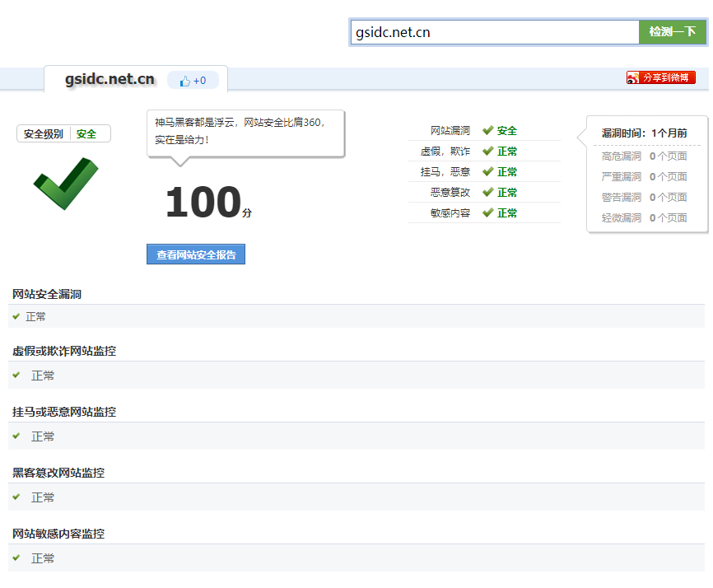This screenshot has height=588, width=713.
Task: Click the thumbs-up like icon
Action: (184, 81)
